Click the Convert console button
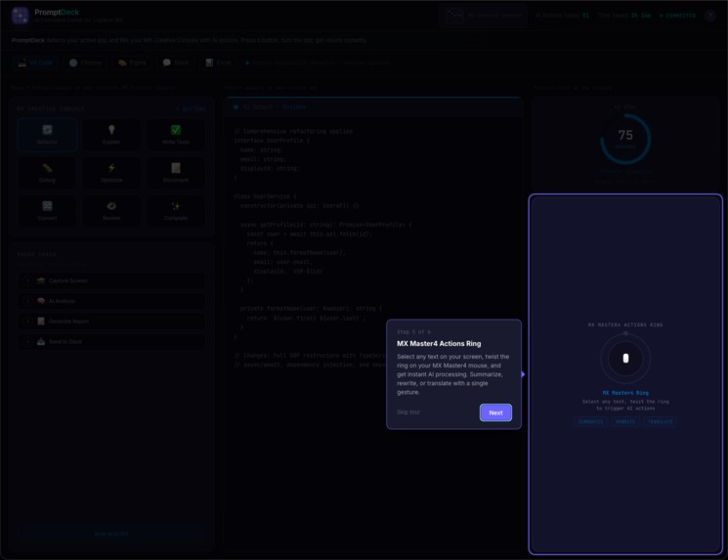Image resolution: width=728 pixels, height=560 pixels. (x=47, y=211)
